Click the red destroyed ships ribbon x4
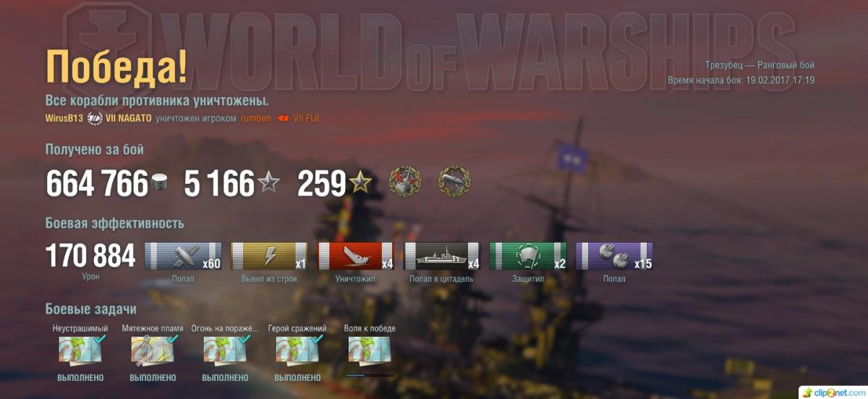The image size is (868, 399). click(x=355, y=256)
